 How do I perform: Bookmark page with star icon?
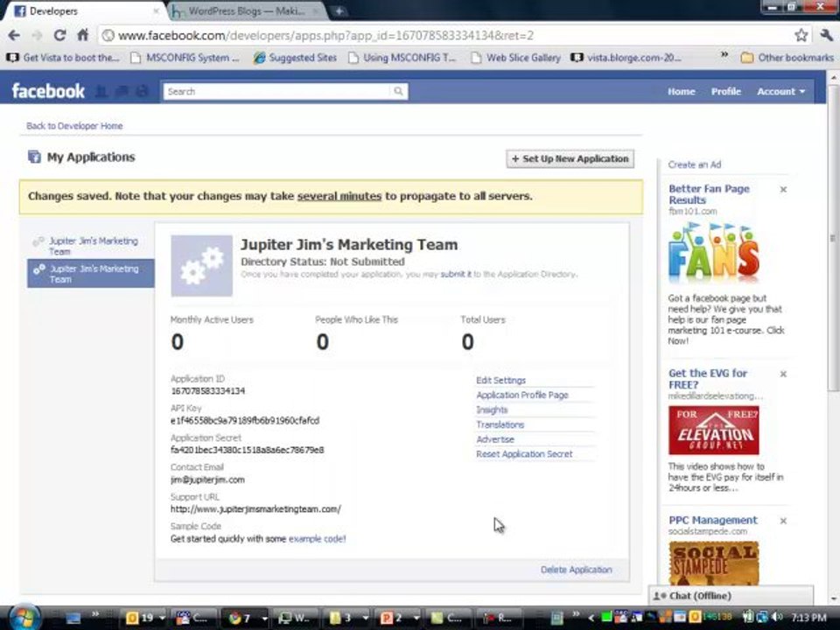point(801,35)
